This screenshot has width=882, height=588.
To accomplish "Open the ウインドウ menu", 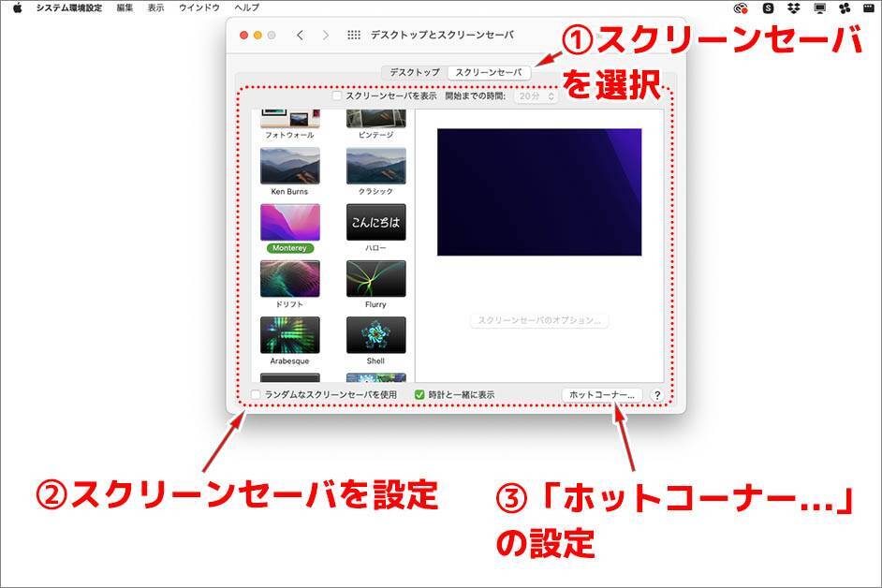I will (x=198, y=7).
